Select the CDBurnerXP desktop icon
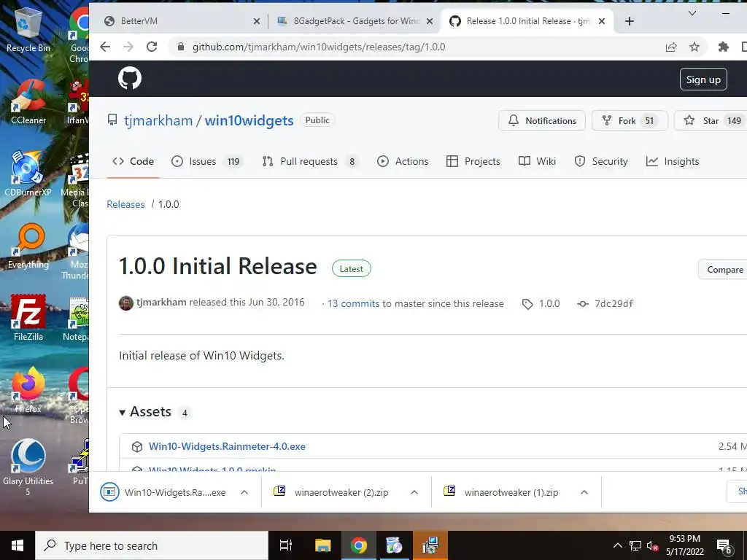The image size is (747, 560). coord(28,174)
